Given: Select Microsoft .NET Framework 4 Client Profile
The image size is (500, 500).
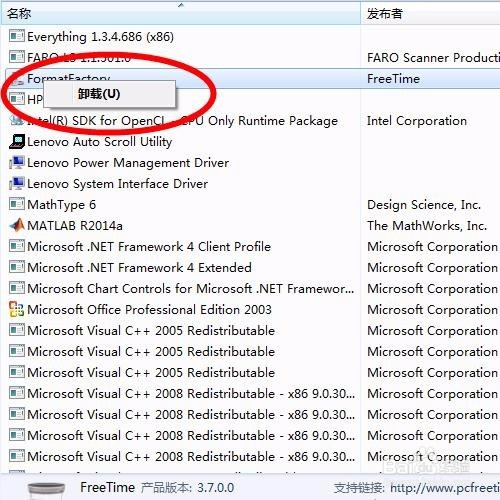Looking at the screenshot, I should (149, 247).
